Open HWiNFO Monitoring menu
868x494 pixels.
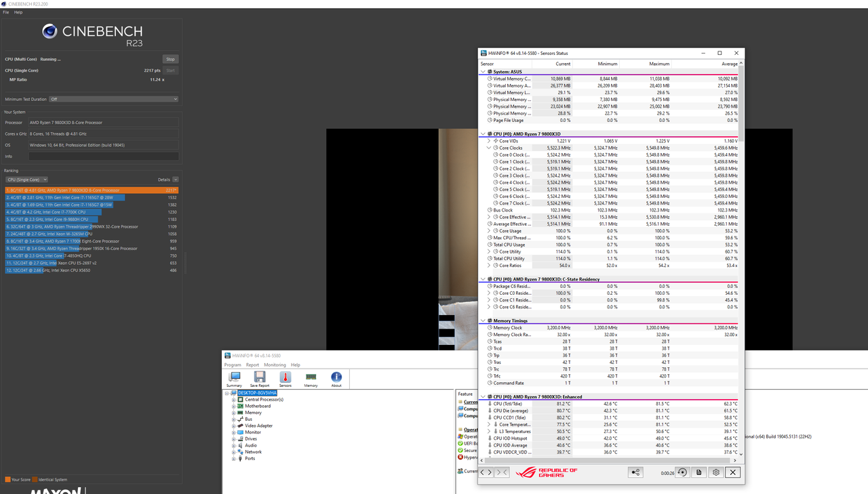[275, 365]
